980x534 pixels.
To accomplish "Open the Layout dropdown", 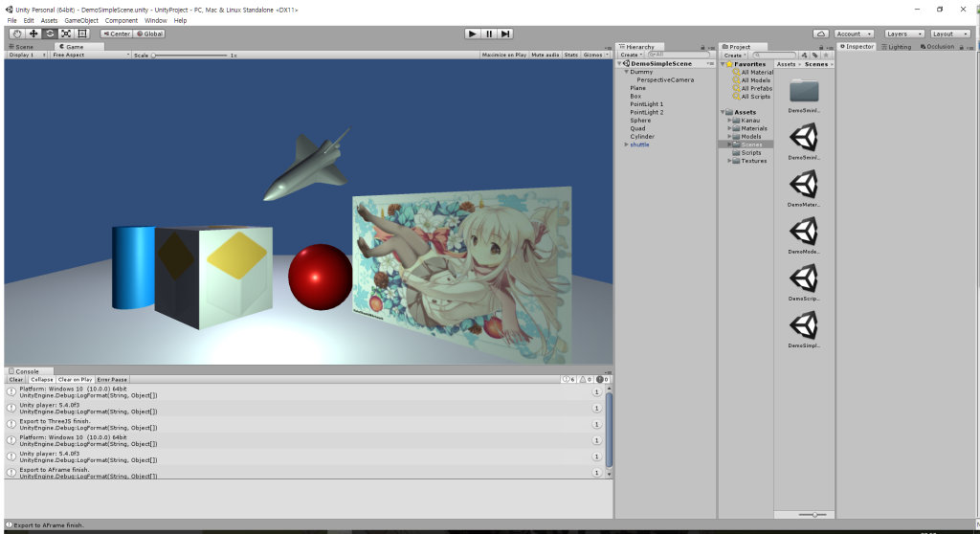I will point(950,33).
